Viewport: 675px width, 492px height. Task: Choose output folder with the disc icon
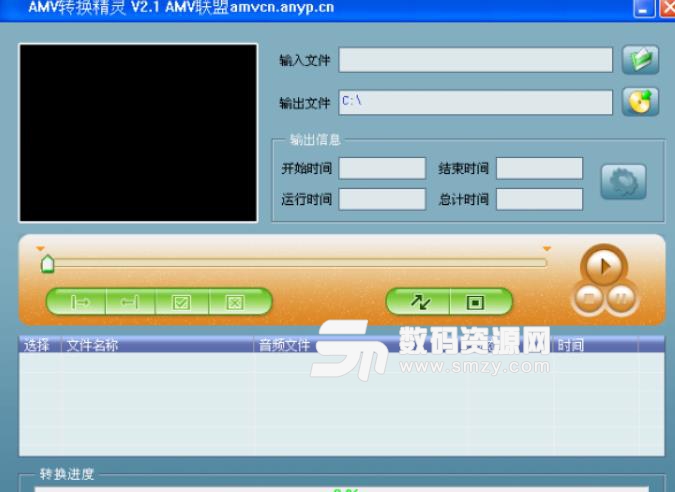(x=641, y=102)
